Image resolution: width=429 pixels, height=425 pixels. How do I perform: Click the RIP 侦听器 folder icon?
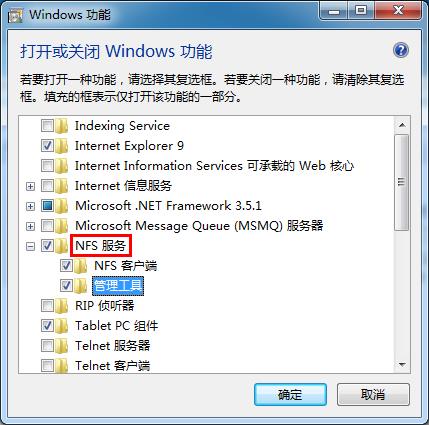tap(62, 306)
